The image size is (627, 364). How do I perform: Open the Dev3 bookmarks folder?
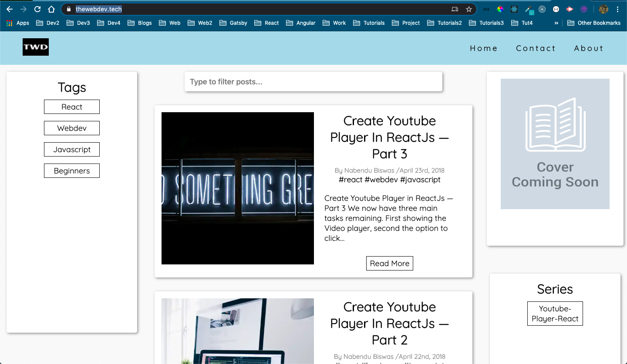point(78,23)
